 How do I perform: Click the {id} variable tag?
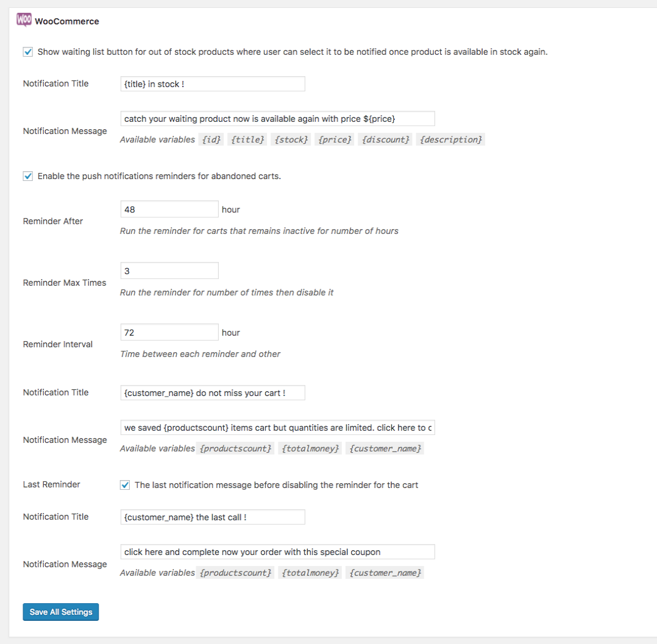tap(211, 140)
